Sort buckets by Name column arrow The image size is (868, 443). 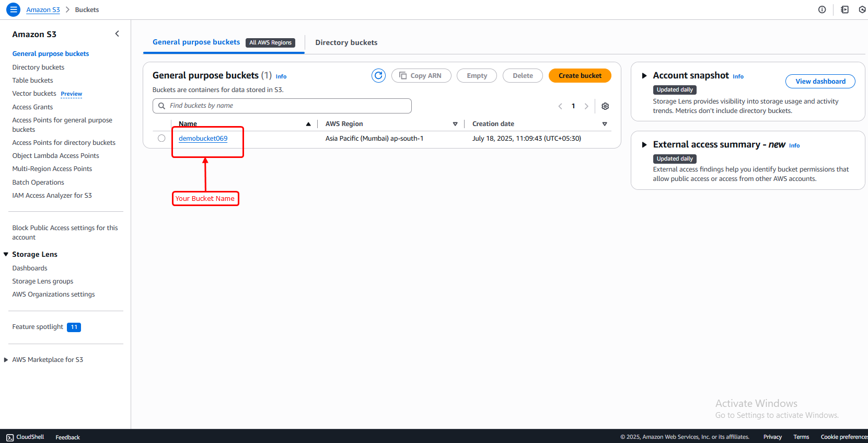[308, 124]
